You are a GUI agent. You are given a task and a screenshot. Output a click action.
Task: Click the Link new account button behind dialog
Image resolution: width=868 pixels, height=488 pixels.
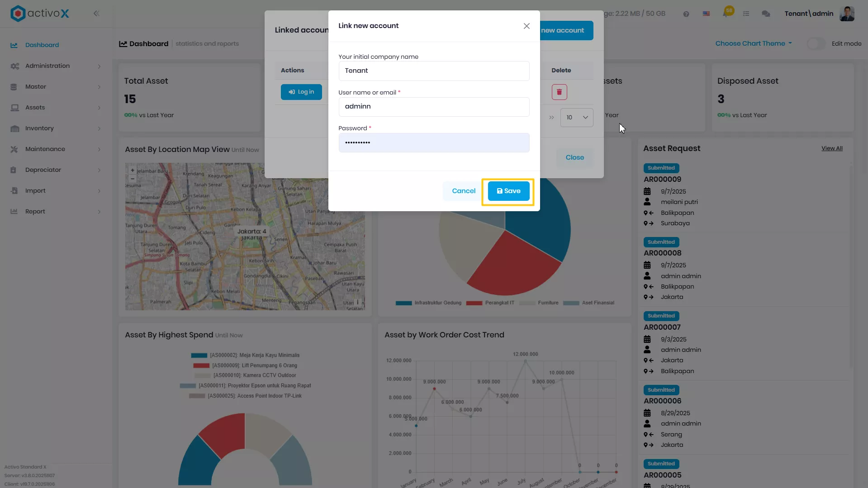click(566, 31)
